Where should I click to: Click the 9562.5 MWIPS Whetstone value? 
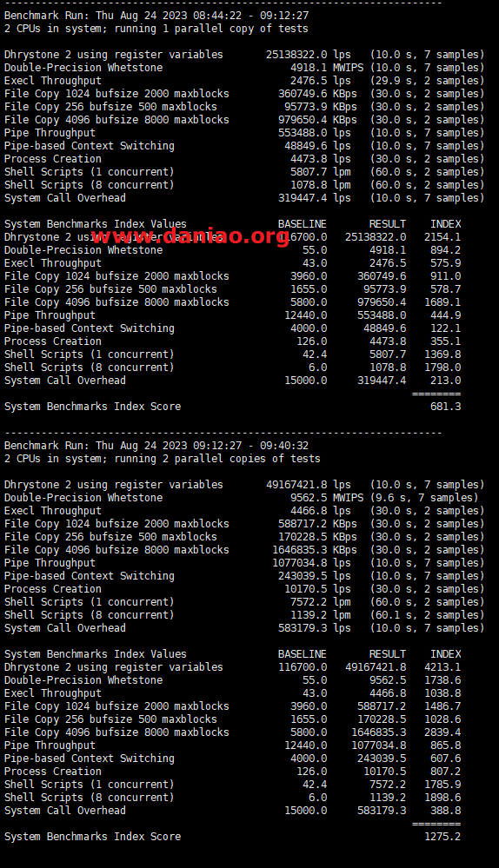(x=327, y=498)
